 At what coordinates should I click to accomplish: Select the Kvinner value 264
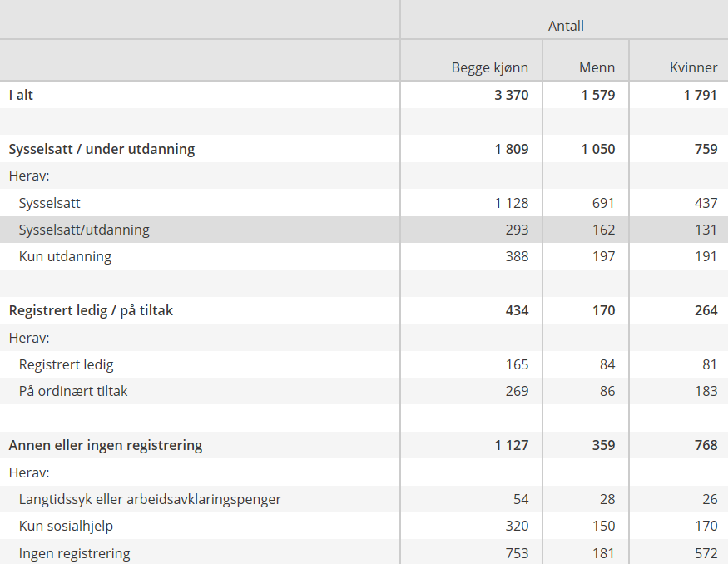coord(706,310)
